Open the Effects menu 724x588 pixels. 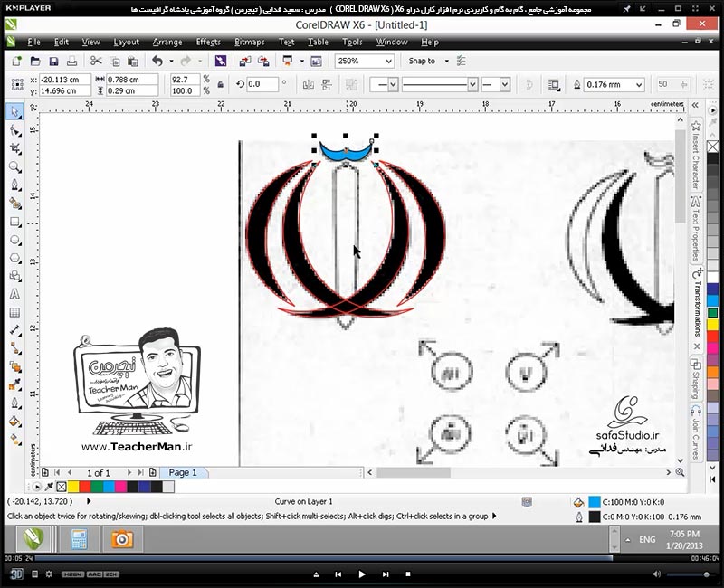(208, 42)
